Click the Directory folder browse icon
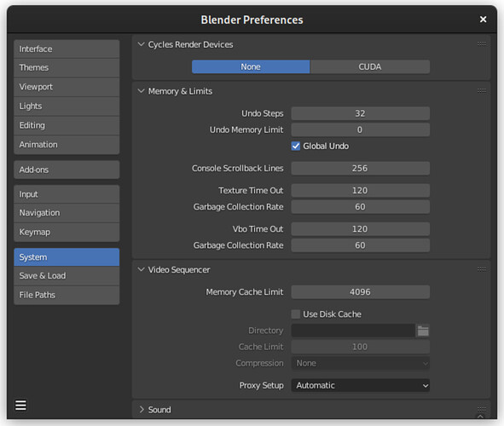This screenshot has height=426, width=504. point(423,331)
